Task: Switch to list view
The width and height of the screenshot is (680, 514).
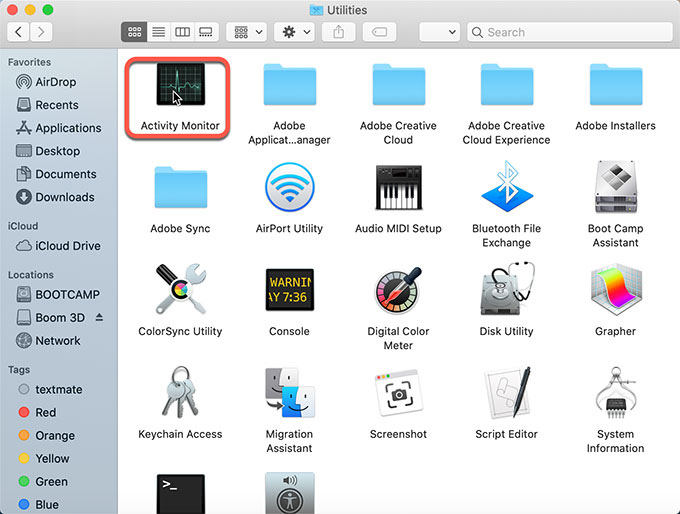Action: click(x=159, y=32)
